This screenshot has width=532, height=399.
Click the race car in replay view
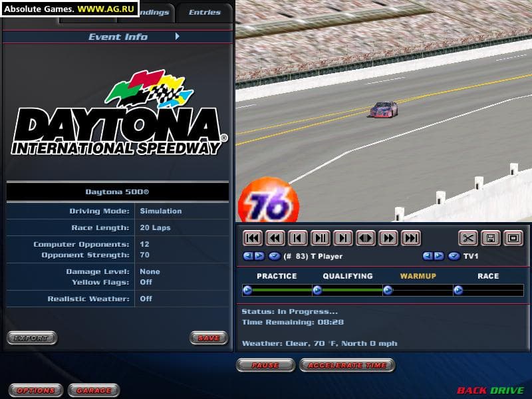click(384, 110)
